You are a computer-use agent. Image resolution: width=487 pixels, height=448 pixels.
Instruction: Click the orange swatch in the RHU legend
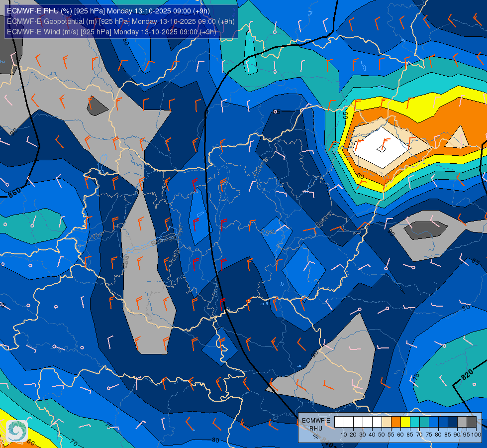coord(395,422)
